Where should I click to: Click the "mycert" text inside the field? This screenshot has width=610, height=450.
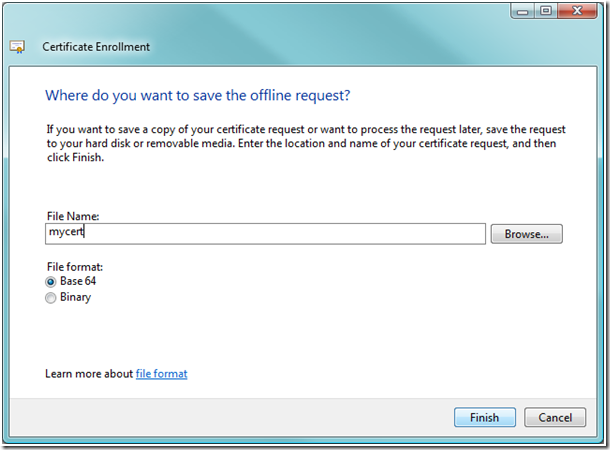click(66, 232)
